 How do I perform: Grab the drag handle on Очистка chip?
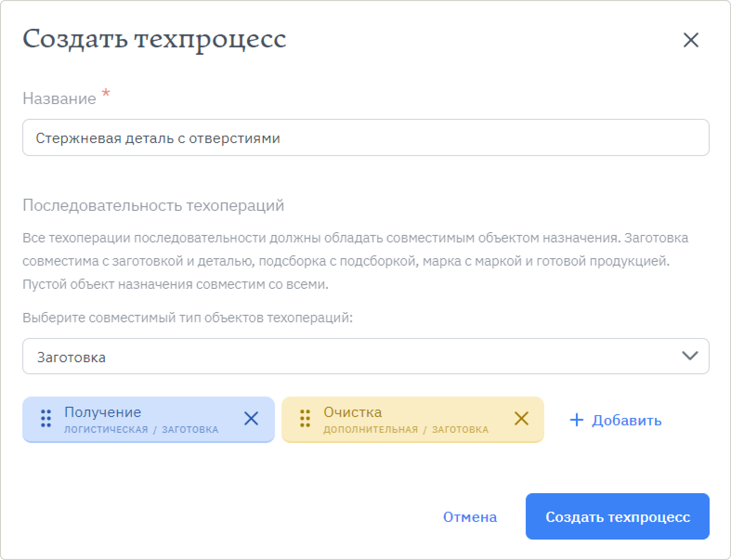305,418
